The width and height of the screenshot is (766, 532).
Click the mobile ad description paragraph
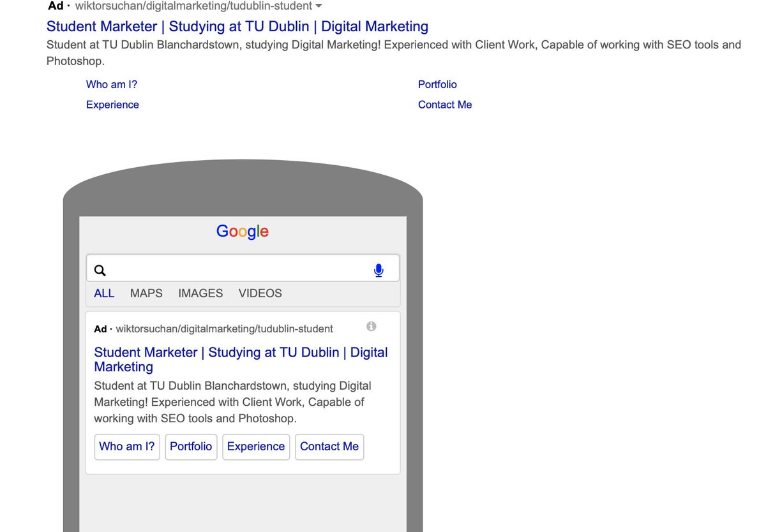coord(232,402)
